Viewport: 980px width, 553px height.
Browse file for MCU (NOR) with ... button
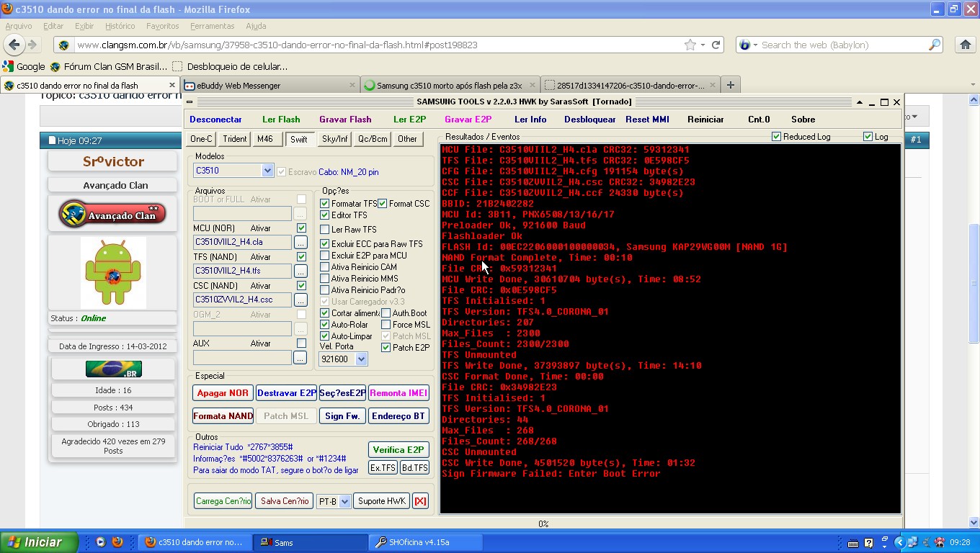300,243
